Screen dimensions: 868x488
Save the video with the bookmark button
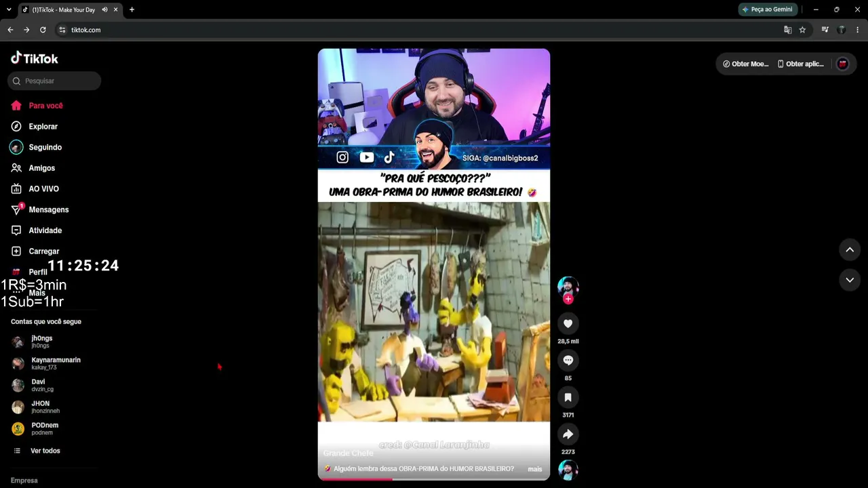568,397
